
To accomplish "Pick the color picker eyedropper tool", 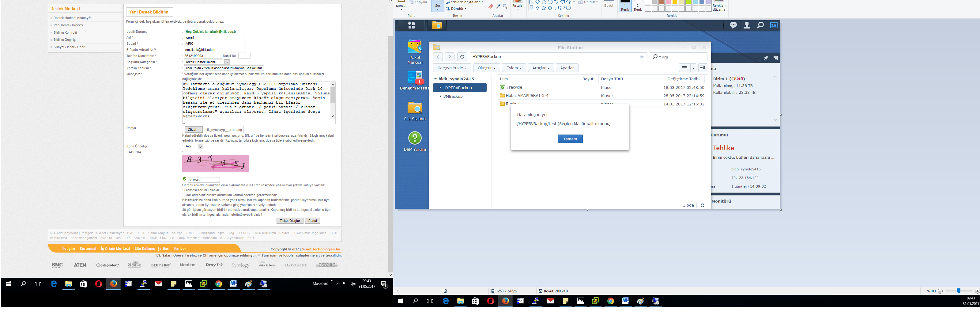I will click(498, 6).
